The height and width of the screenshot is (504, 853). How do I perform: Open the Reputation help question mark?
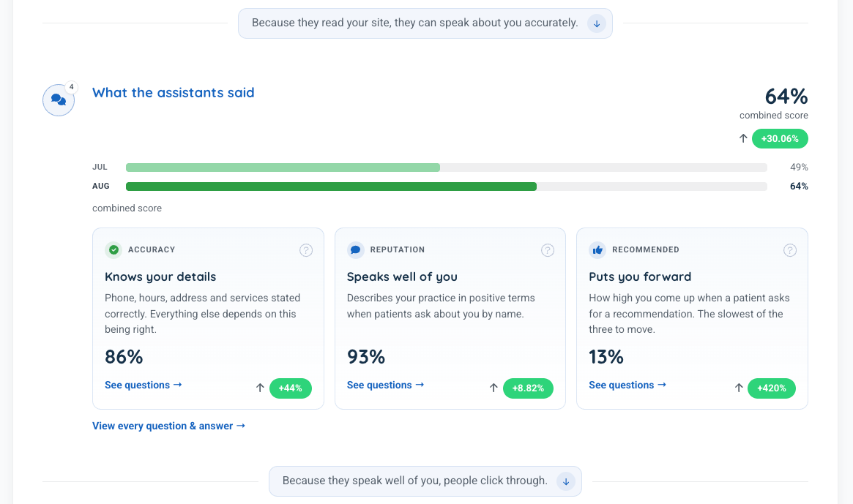point(548,250)
